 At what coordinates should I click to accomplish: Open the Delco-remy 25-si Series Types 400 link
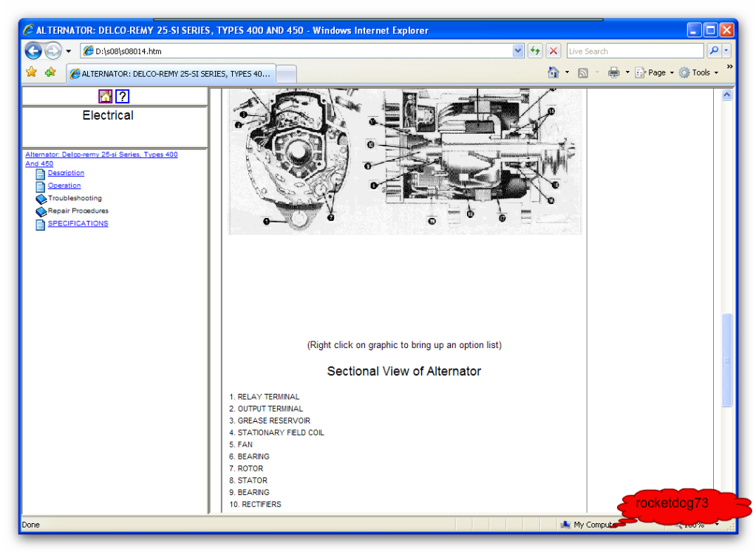point(101,154)
